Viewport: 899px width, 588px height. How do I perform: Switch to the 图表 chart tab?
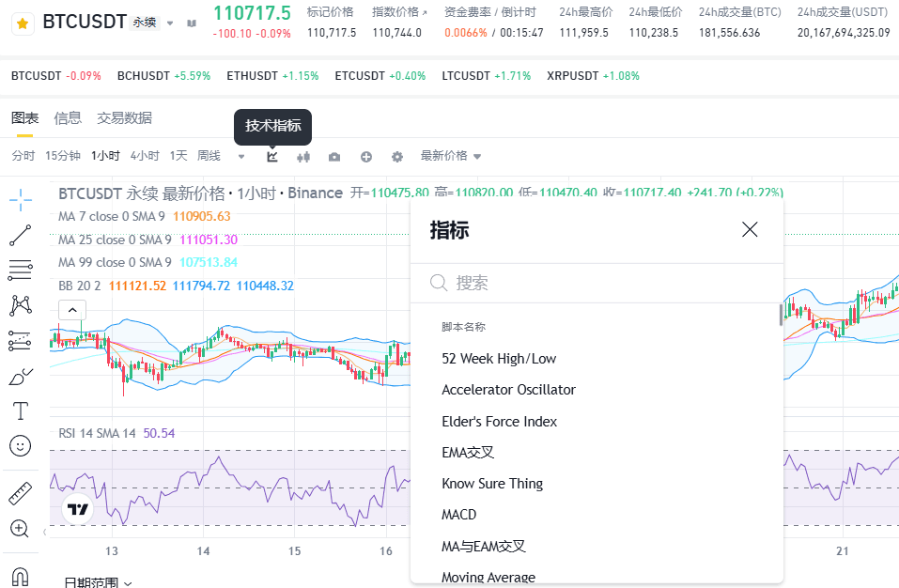pos(24,118)
